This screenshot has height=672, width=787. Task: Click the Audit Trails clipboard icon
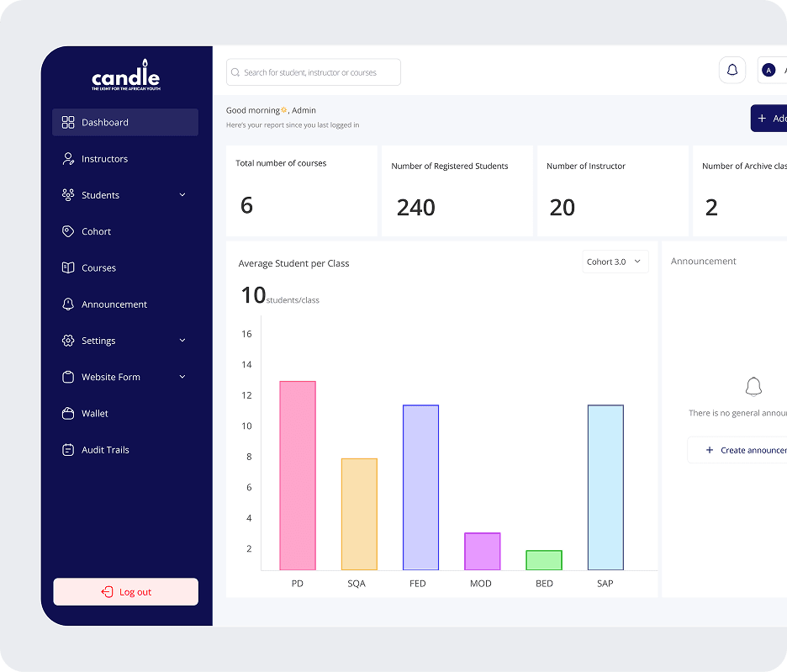click(x=68, y=450)
